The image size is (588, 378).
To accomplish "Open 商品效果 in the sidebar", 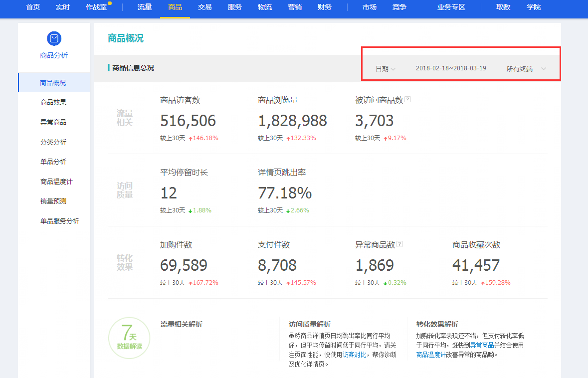I will pyautogui.click(x=53, y=102).
